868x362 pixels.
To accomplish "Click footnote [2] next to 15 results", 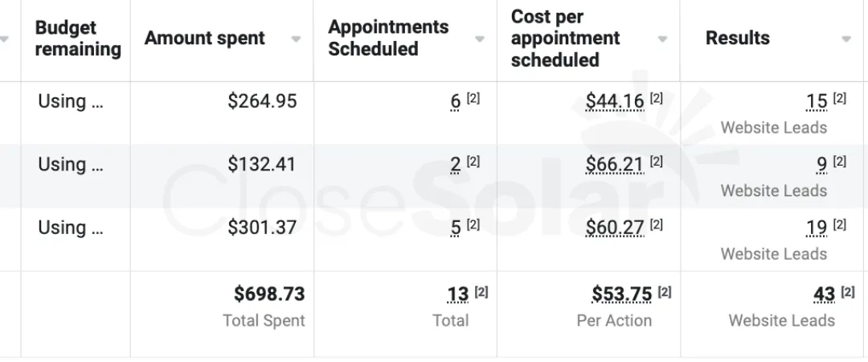I will coord(839,98).
